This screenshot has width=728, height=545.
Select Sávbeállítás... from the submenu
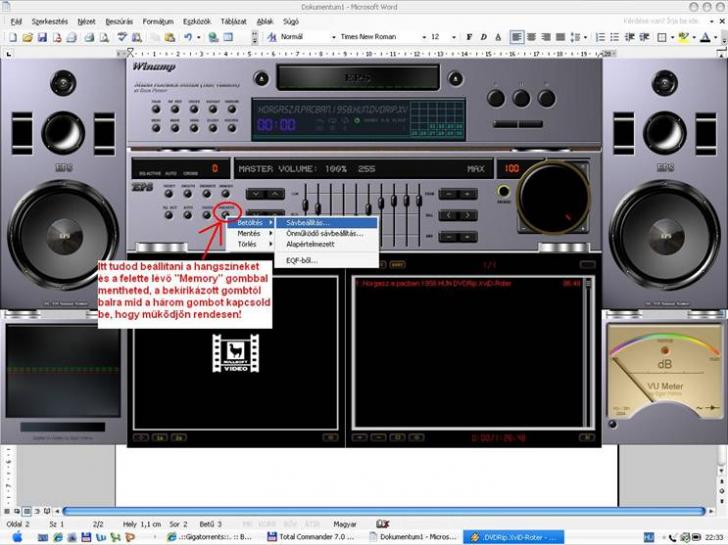308,222
